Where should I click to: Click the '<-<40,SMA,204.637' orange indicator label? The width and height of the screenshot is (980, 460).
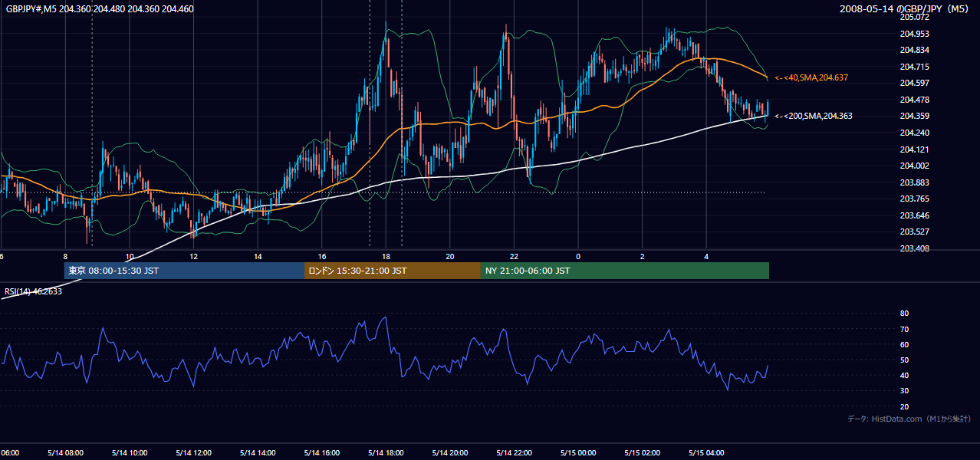pyautogui.click(x=811, y=77)
